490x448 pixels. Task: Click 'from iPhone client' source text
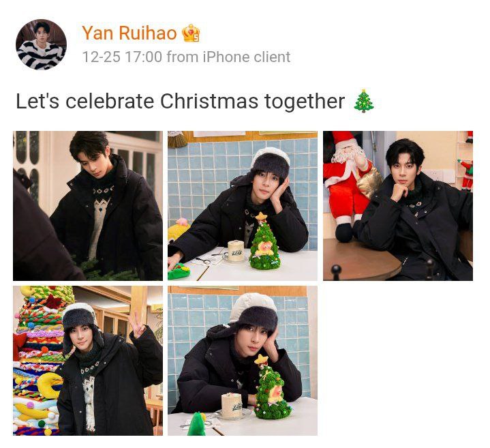point(228,57)
